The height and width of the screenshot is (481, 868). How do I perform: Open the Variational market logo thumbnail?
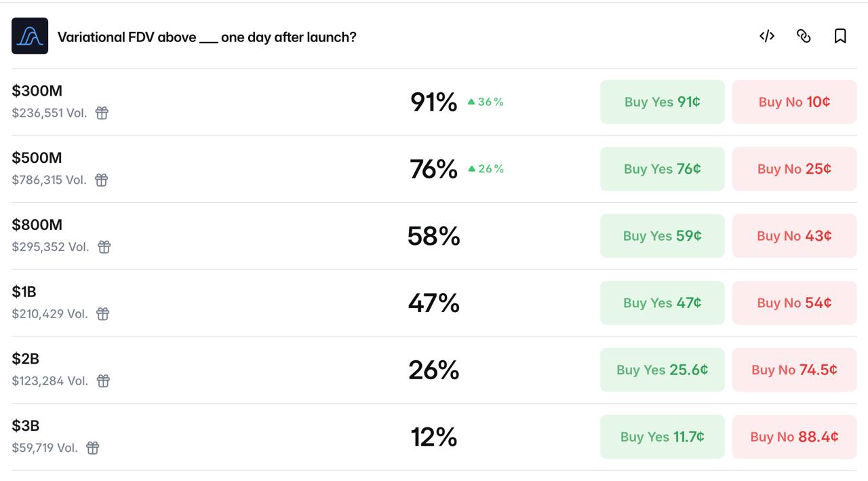[30, 36]
